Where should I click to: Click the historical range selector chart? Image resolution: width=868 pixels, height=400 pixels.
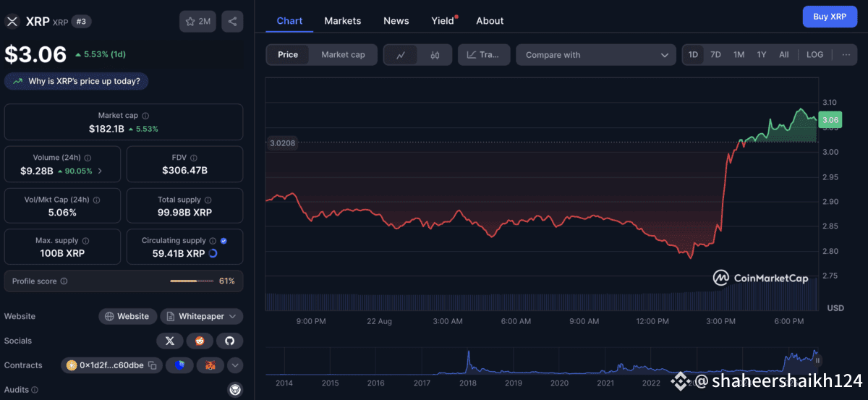coord(541,361)
